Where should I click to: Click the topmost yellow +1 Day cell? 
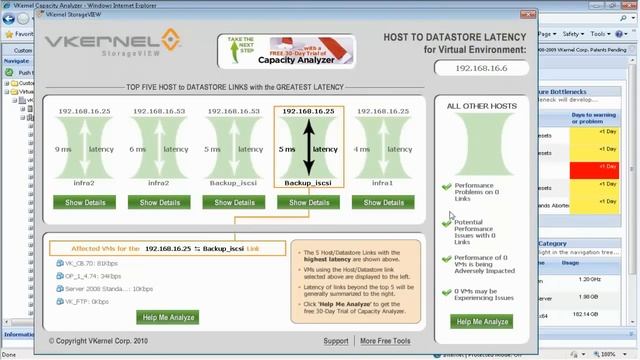[594, 136]
